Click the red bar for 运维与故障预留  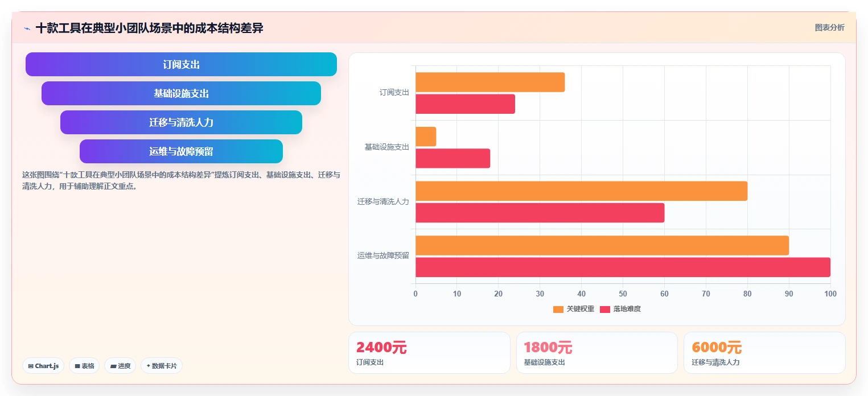click(x=623, y=267)
